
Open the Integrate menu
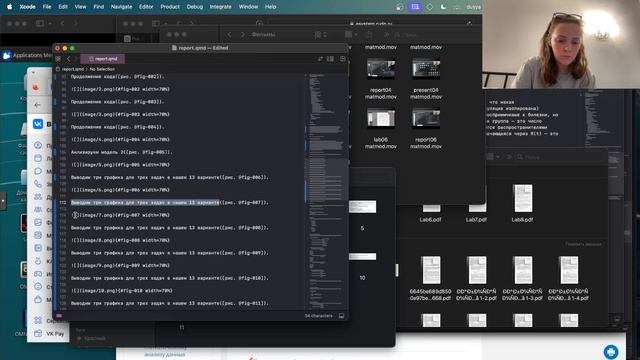click(x=220, y=7)
